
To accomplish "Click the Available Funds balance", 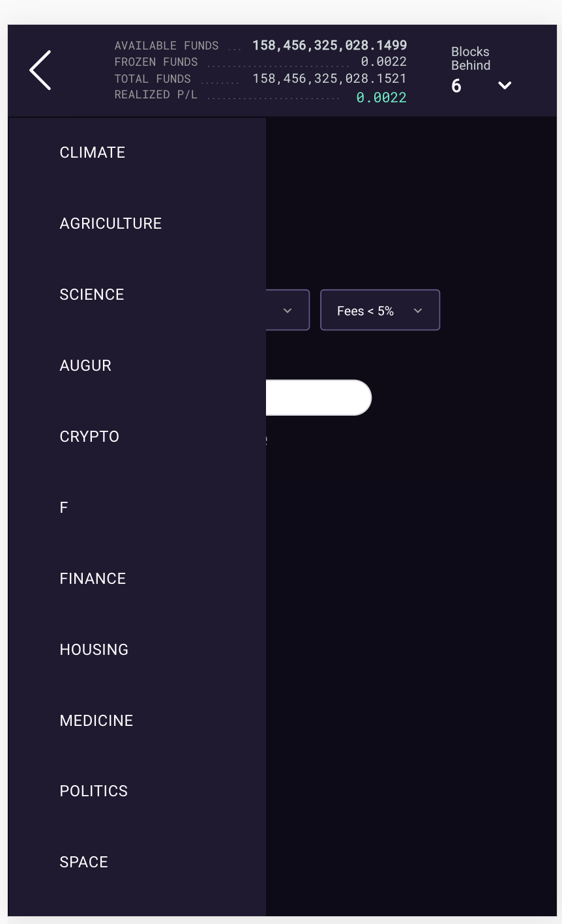I will [329, 45].
